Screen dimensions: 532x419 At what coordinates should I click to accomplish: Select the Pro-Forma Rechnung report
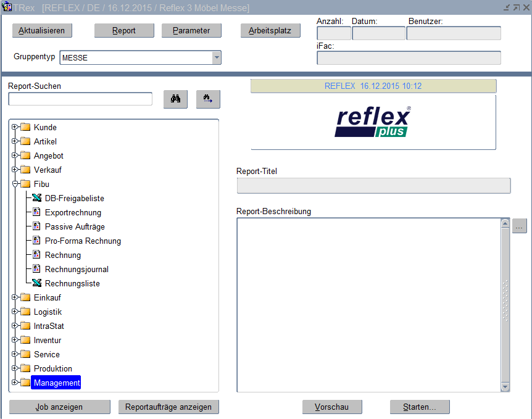click(x=83, y=241)
